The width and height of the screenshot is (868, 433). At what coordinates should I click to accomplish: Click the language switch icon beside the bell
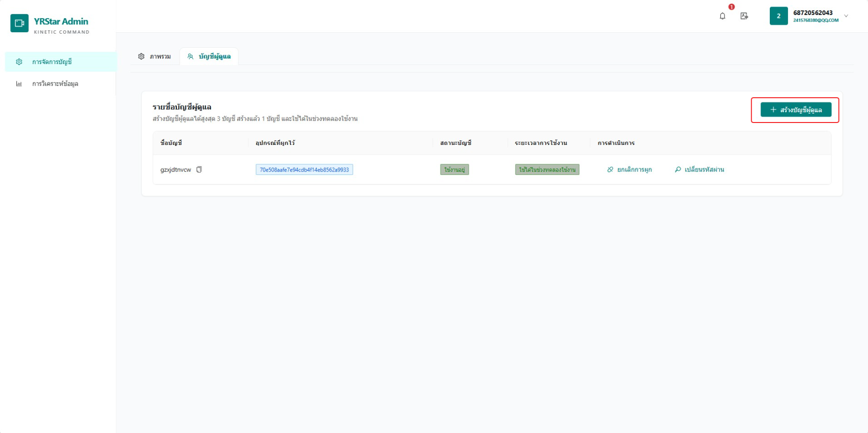(744, 16)
